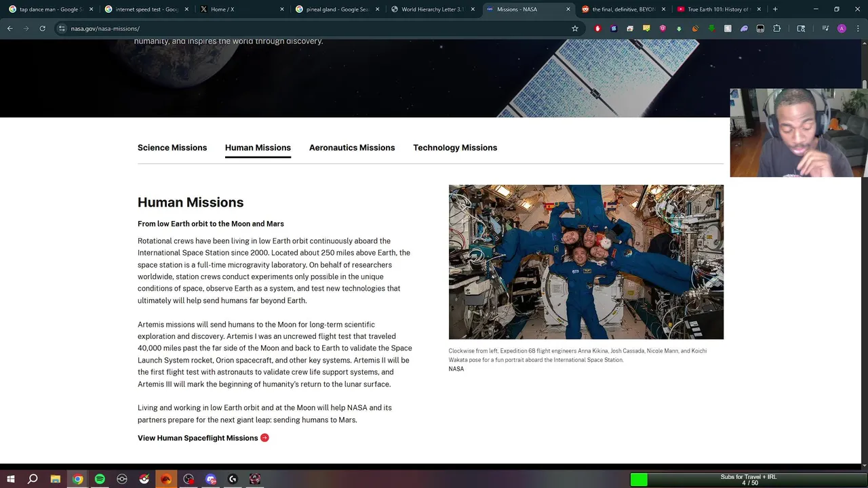Open Windows taskbar search
Viewport: 868px width, 488px height.
33,479
